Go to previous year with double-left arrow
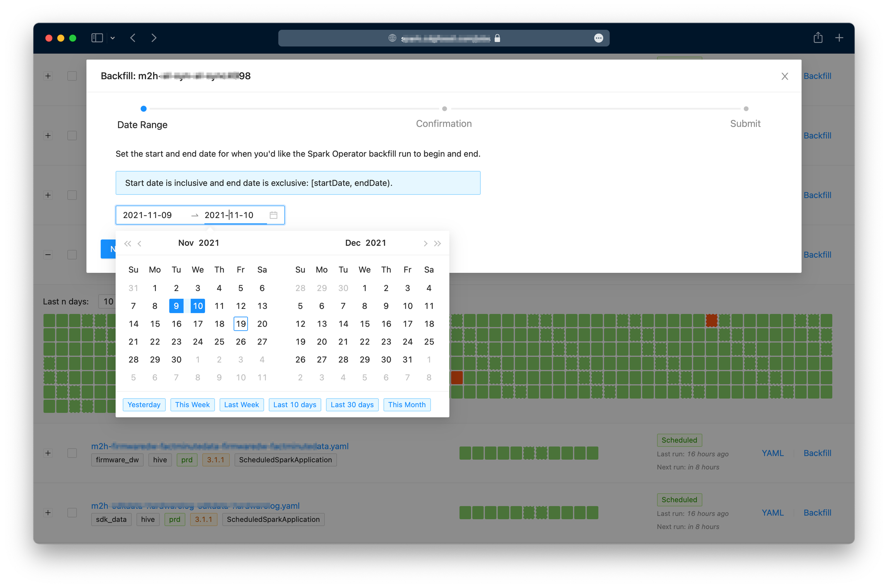Viewport: 888px width, 588px height. pyautogui.click(x=127, y=243)
